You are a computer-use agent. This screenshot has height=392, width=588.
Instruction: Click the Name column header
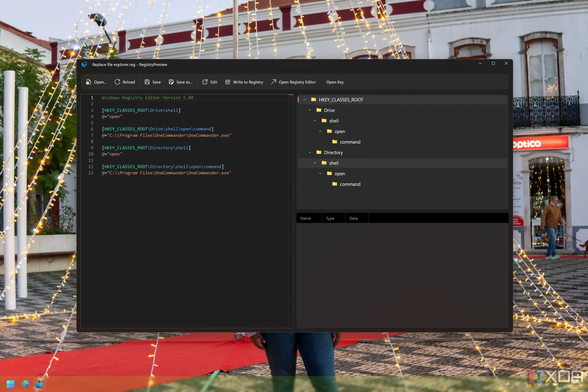click(x=306, y=218)
